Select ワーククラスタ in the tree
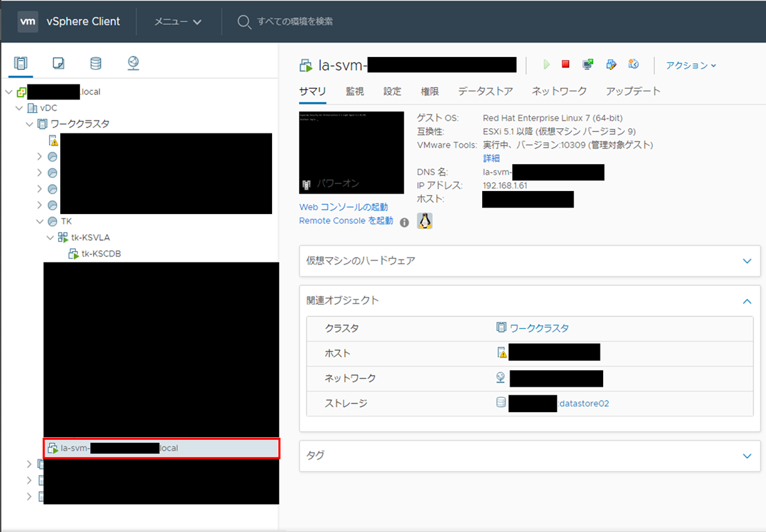The image size is (766, 532). point(80,124)
